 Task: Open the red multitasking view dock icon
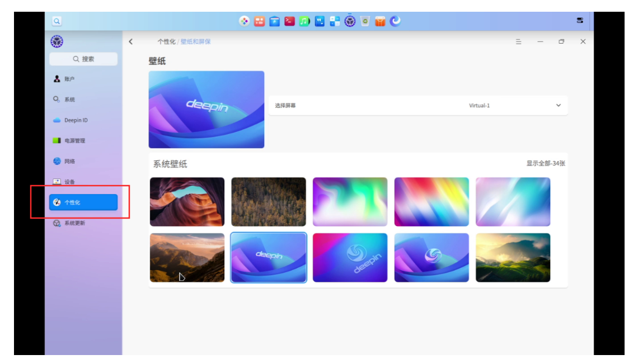pos(259,21)
